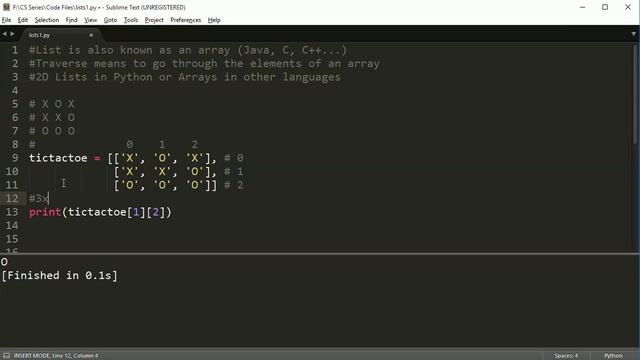Viewport: 640px width, 360px height.
Task: Open tab list dropdown arrow at right
Action: pos(633,34)
